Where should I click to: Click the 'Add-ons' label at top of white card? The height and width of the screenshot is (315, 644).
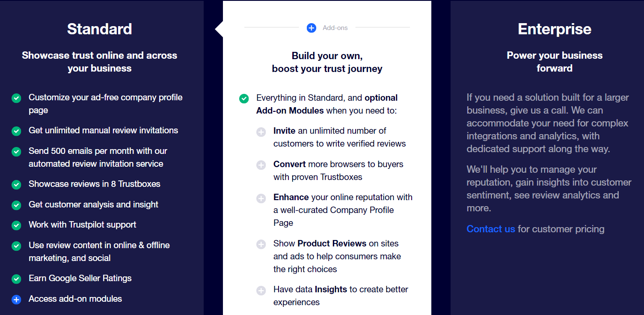(x=335, y=28)
